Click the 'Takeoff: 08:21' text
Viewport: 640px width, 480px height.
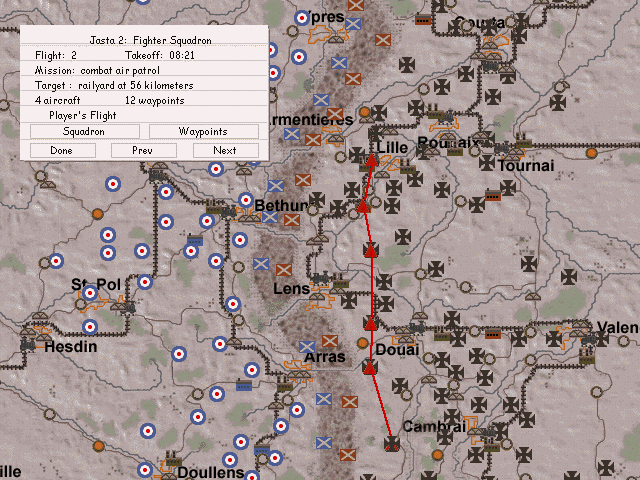(x=160, y=55)
